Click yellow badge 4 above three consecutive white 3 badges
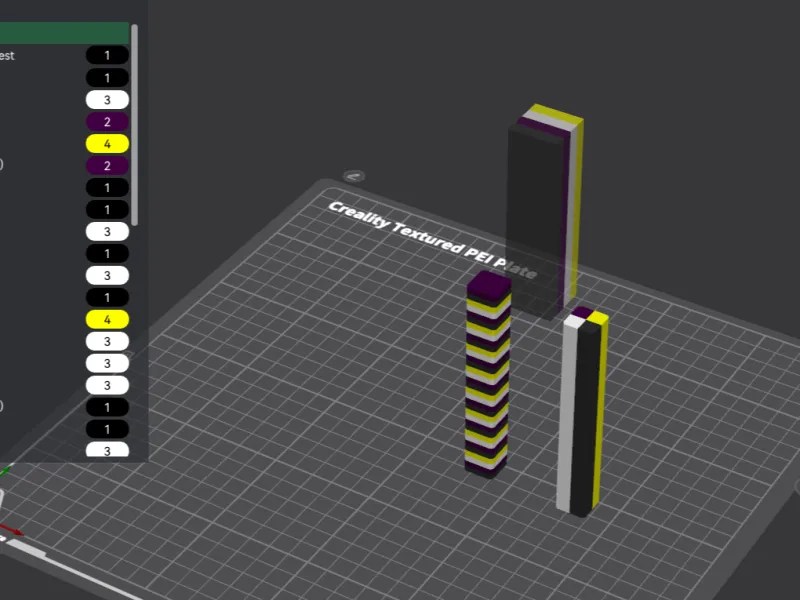Screen dimensions: 800x600 (107, 319)
